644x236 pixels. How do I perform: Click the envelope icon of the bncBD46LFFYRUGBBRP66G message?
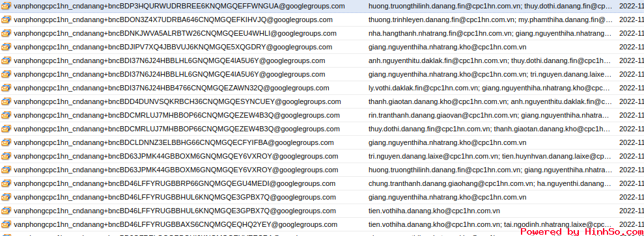pos(6,183)
